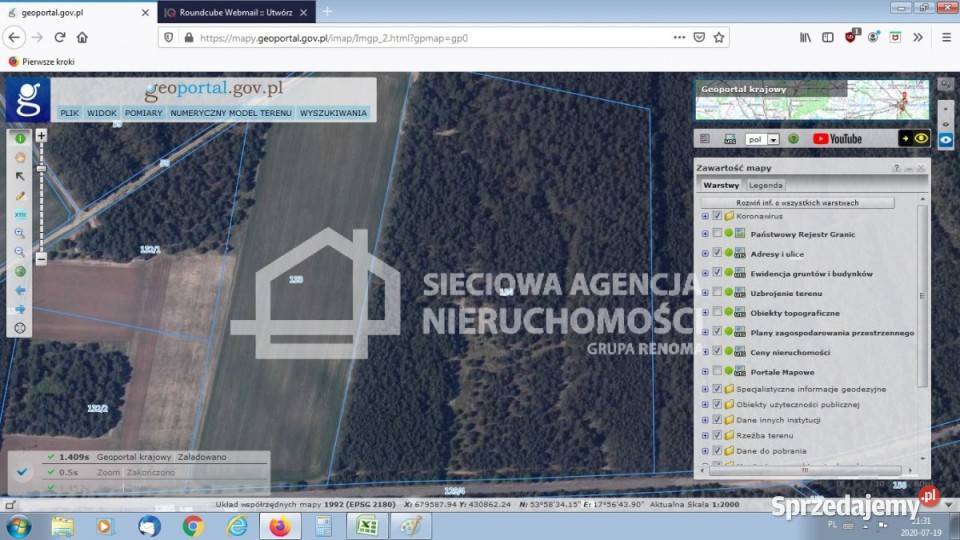The width and height of the screenshot is (960, 540).
Task: Open NUMERYCZNY MODEL TERENU menu
Action: [231, 113]
